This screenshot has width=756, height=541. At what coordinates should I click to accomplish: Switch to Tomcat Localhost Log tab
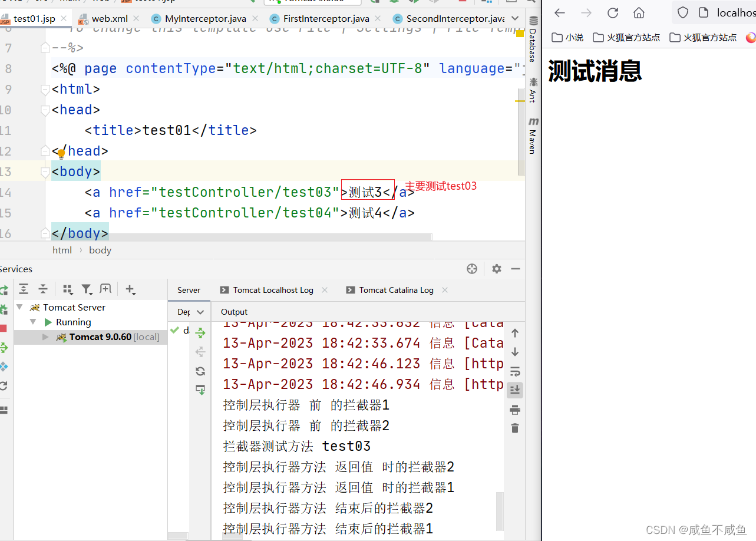pyautogui.click(x=273, y=290)
